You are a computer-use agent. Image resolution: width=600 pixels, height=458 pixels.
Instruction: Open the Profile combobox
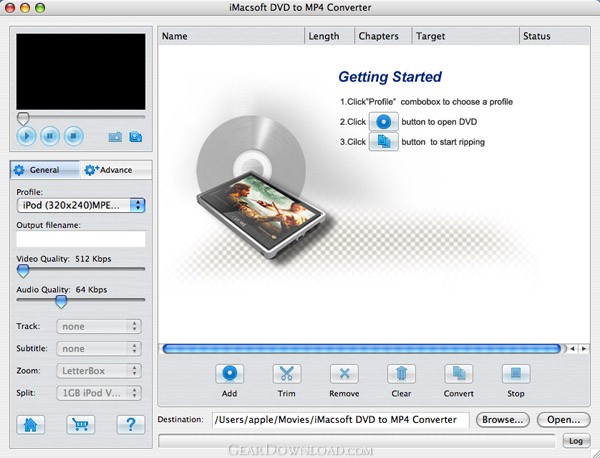click(81, 205)
